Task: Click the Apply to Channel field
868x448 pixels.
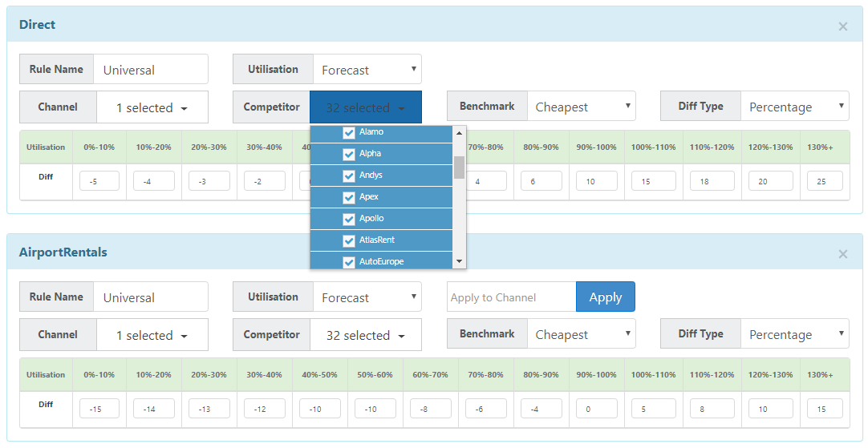Action: point(511,297)
